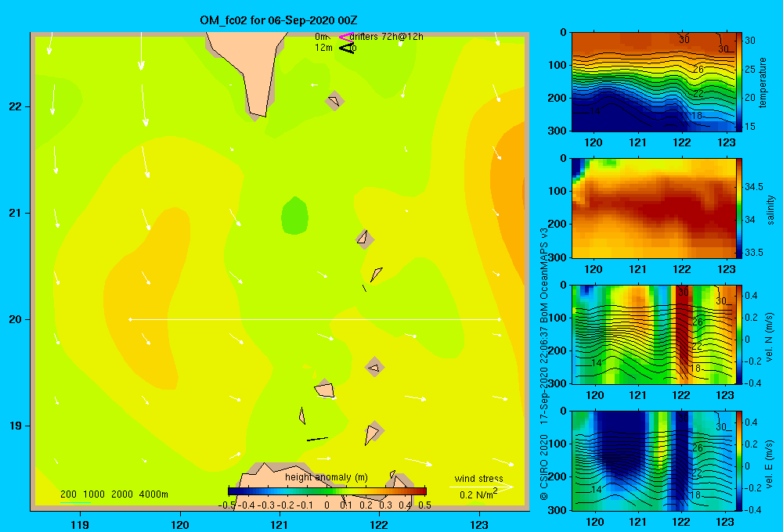Click the 'salinity' colorbar axis label
Image resolution: width=783 pixels, height=532 pixels.
pos(770,210)
